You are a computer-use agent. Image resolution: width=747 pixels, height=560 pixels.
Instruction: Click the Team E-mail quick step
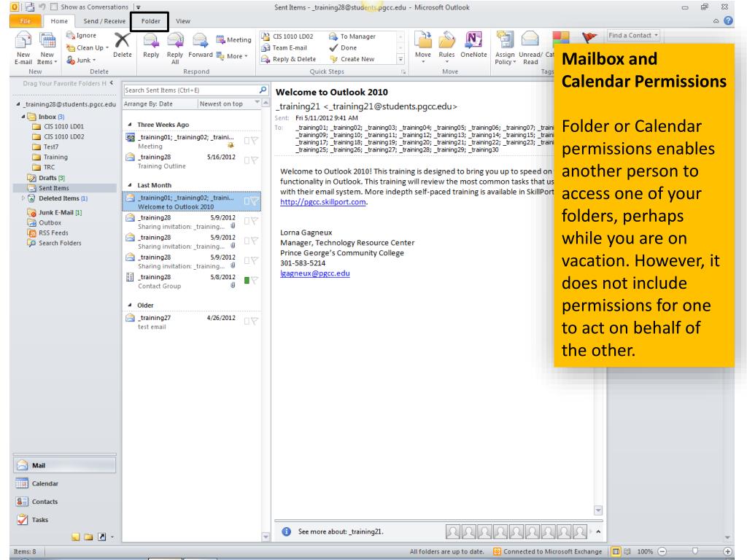click(x=284, y=47)
